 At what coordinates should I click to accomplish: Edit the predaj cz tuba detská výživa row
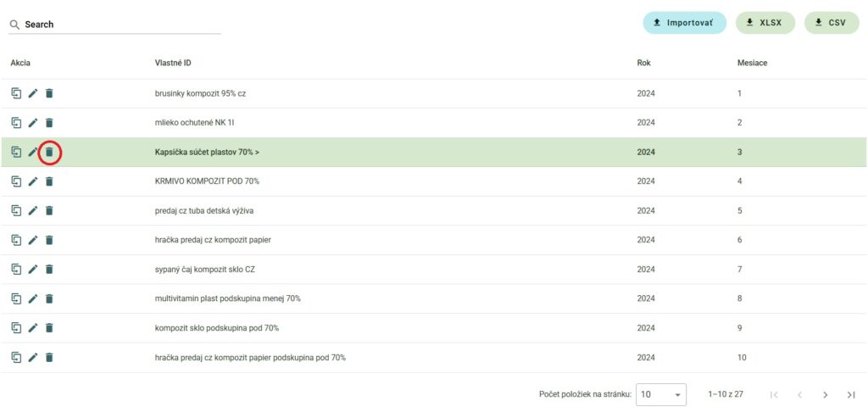[33, 211]
